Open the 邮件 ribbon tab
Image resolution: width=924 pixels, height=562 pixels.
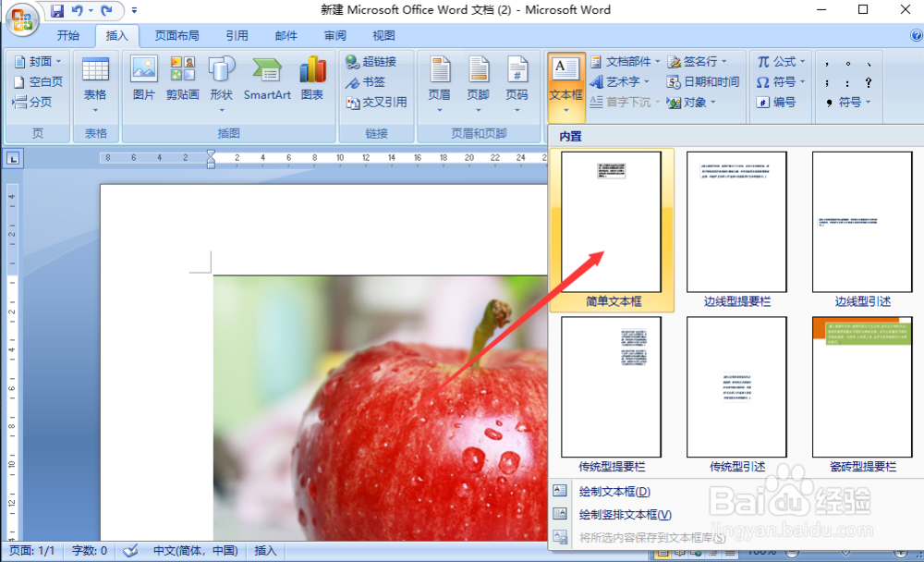point(286,36)
